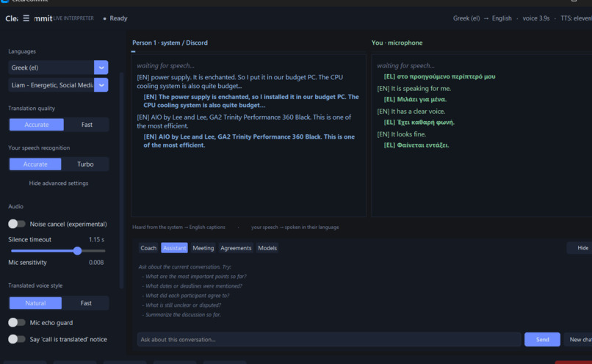Open the Liam voice selection dropdown

tap(101, 85)
